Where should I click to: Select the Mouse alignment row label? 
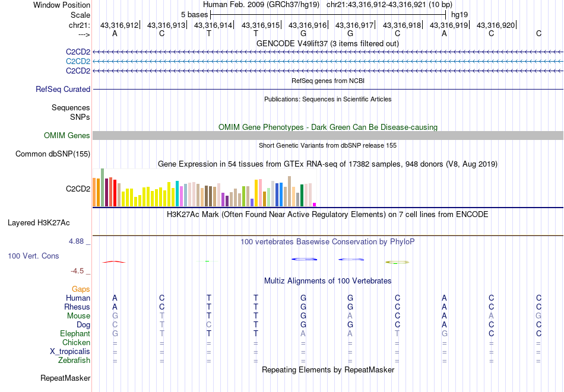pos(79,316)
